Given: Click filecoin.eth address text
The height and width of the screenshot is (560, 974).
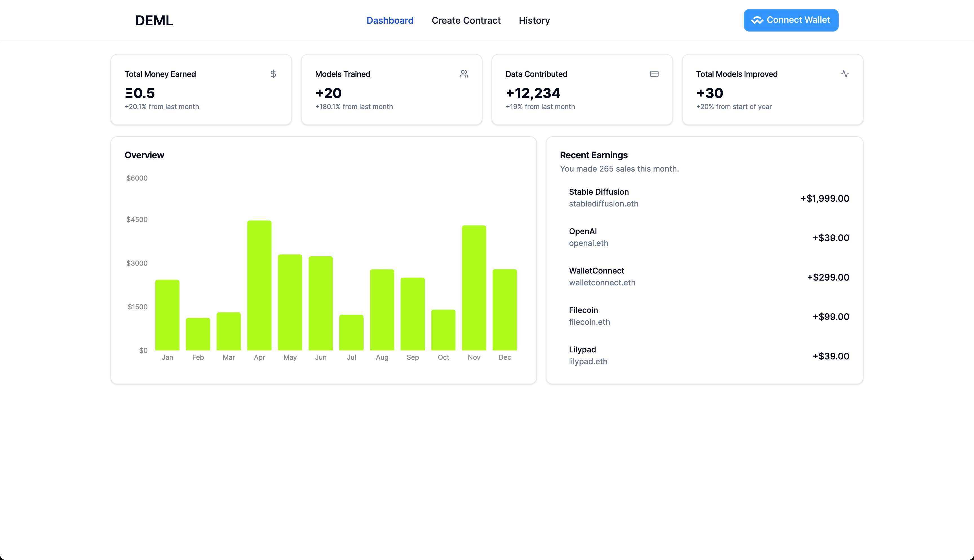Looking at the screenshot, I should pyautogui.click(x=589, y=322).
